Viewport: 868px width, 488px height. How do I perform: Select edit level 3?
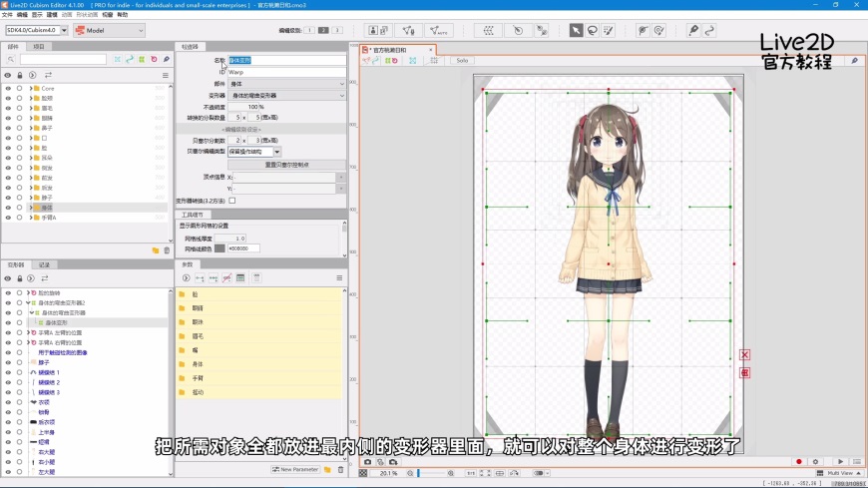click(x=337, y=30)
